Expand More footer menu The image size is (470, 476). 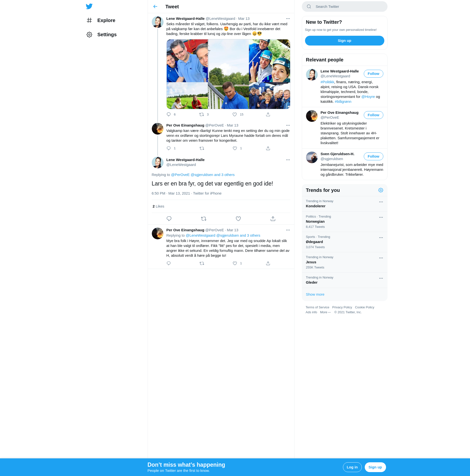325,313
